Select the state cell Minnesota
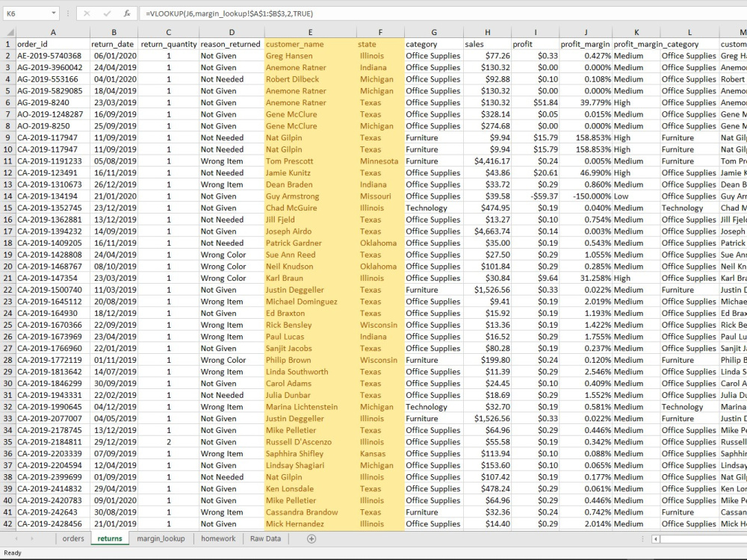Image resolution: width=747 pixels, height=560 pixels. pos(380,161)
